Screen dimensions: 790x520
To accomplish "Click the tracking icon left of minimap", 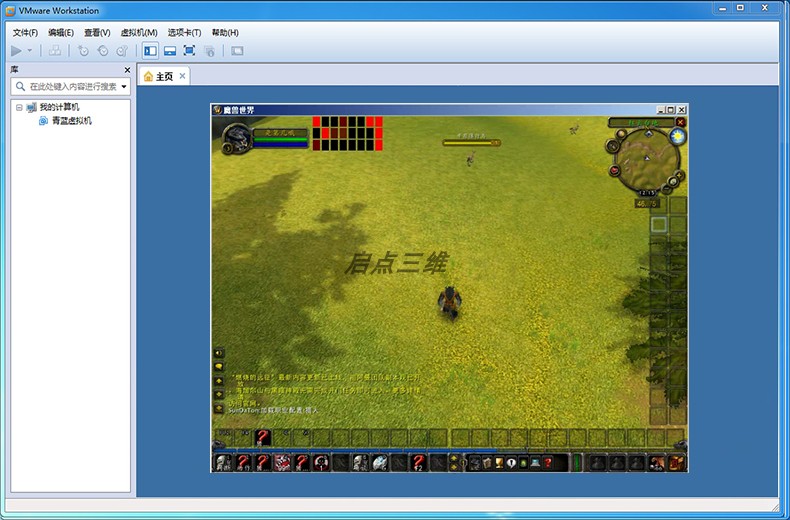I will tap(613, 146).
